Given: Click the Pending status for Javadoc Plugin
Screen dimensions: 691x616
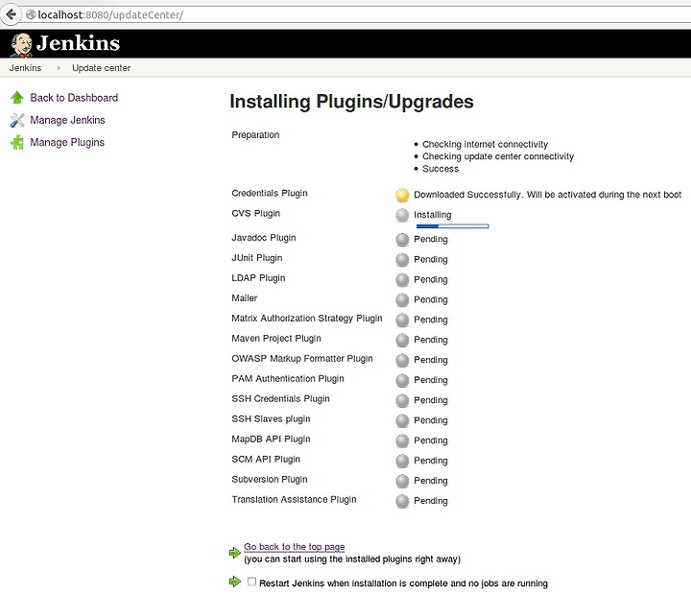Looking at the screenshot, I should (x=431, y=239).
